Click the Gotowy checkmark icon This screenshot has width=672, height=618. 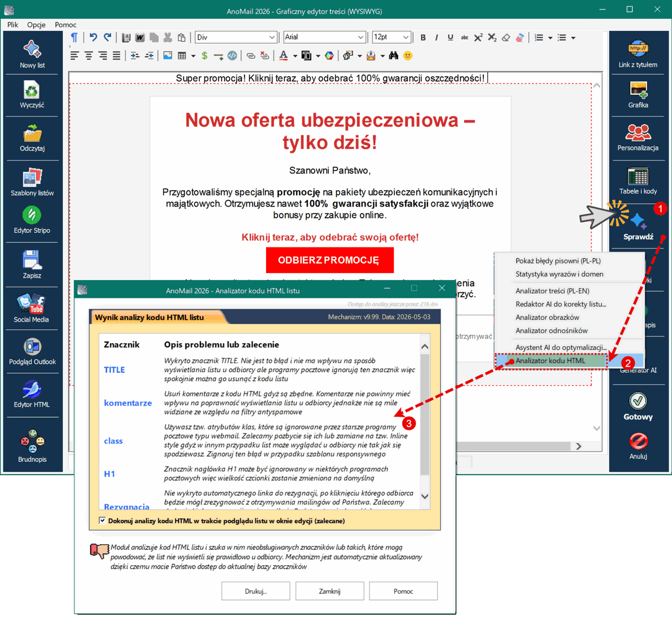coord(638,401)
